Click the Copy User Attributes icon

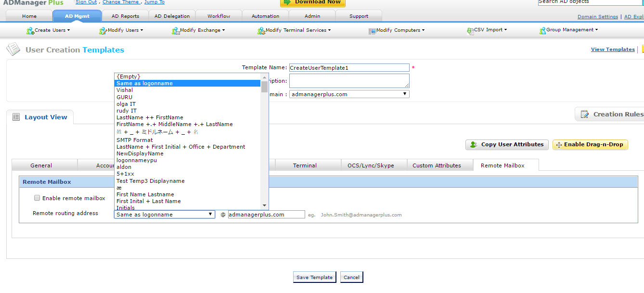tap(474, 144)
